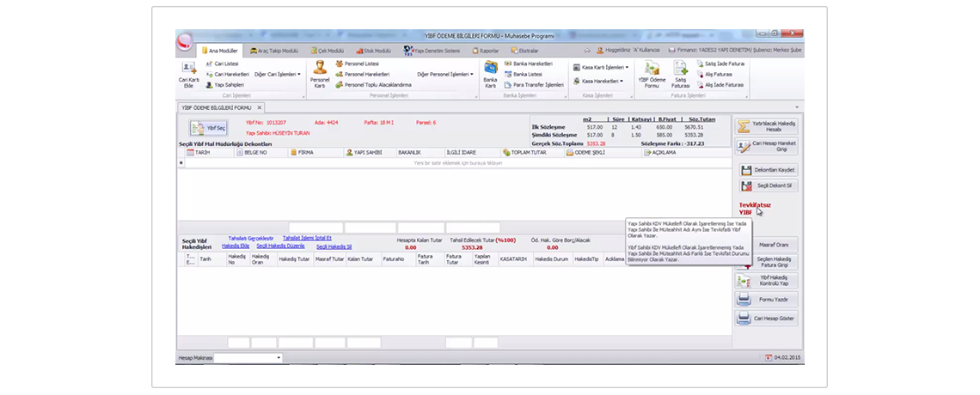Click the Cari Kartı Ekle icon
This screenshot has width=980, height=395.
tap(188, 74)
